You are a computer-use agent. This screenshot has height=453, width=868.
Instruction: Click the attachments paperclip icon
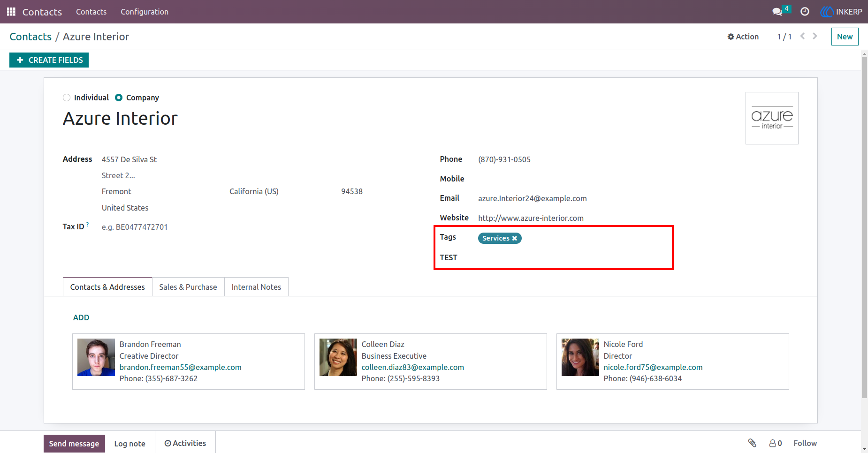pyautogui.click(x=752, y=443)
